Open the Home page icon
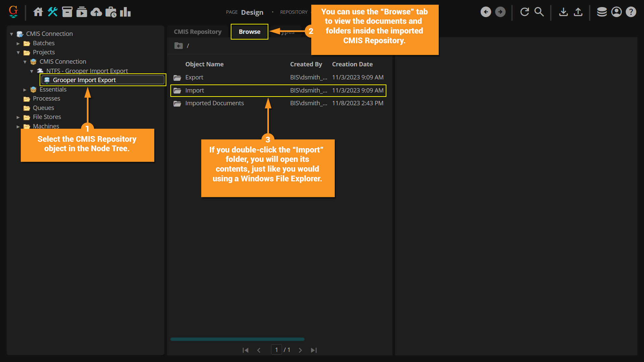Screen dimensions: 644x362 pyautogui.click(x=38, y=12)
